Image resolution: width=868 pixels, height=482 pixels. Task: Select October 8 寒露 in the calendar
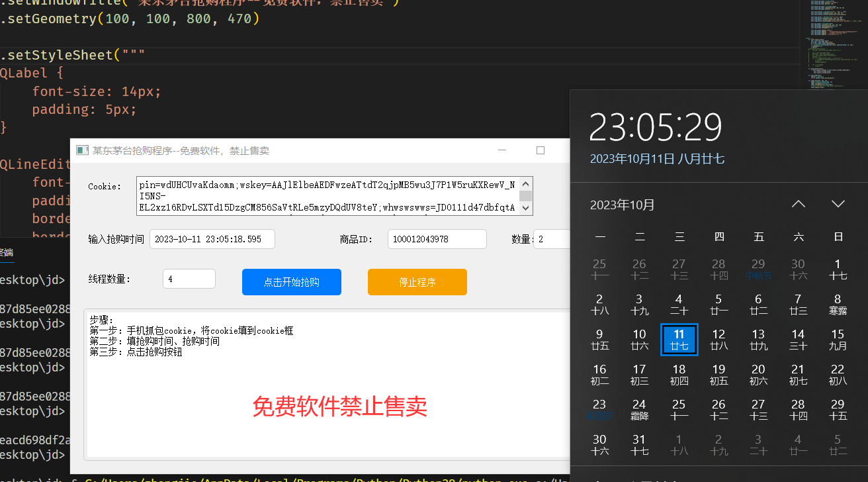coord(838,304)
